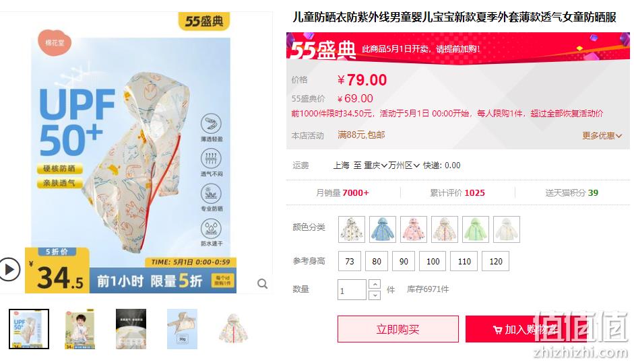Show the child model thumbnail image
The width and height of the screenshot is (634, 364).
coord(80,329)
